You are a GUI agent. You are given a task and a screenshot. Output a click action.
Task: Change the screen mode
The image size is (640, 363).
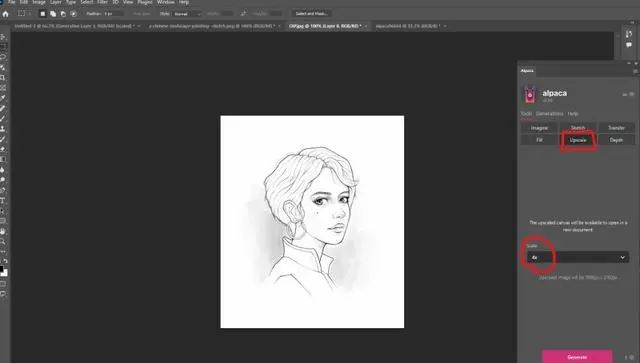(x=3, y=294)
